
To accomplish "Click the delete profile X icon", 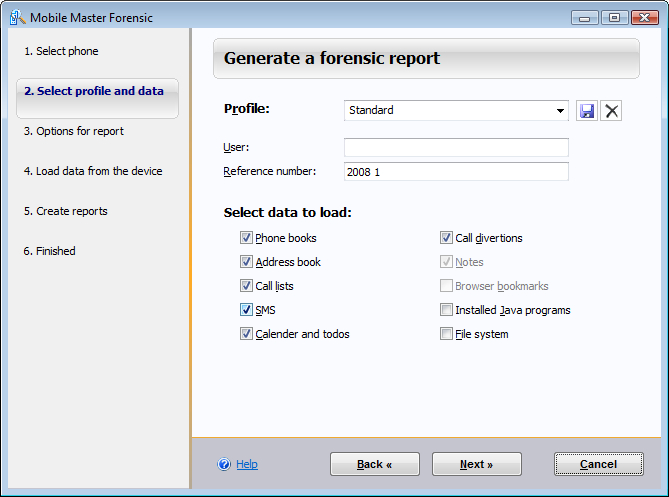I will point(612,111).
